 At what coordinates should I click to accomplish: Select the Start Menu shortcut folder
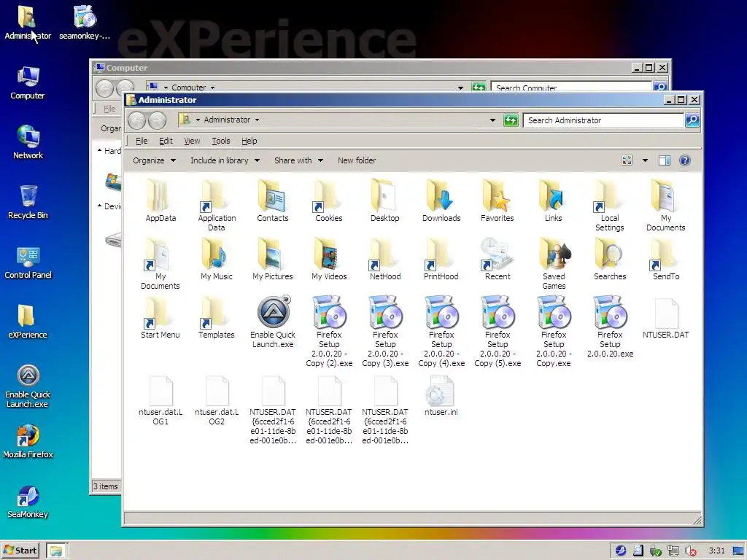tap(160, 318)
